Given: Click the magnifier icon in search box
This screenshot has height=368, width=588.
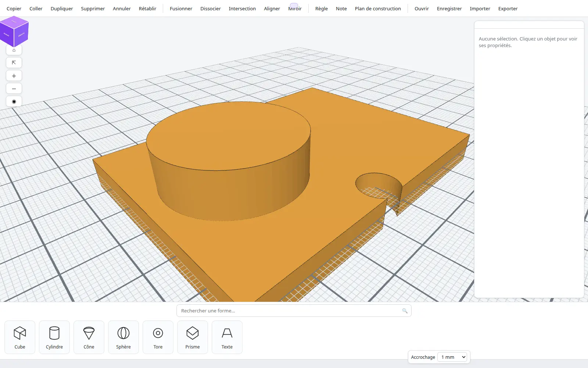Looking at the screenshot, I should pos(405,311).
